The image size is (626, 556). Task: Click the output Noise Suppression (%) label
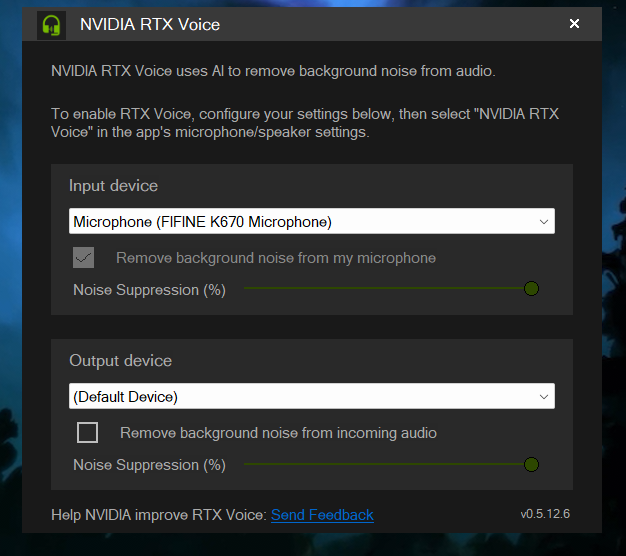point(149,465)
